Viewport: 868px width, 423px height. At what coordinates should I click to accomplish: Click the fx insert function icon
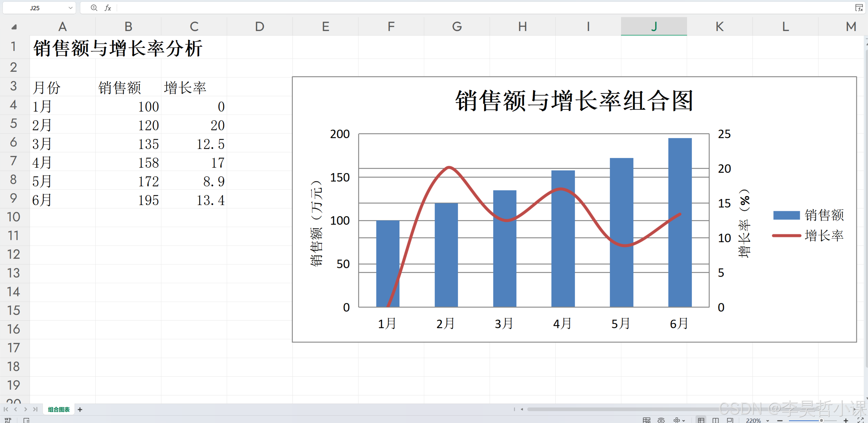[x=108, y=8]
